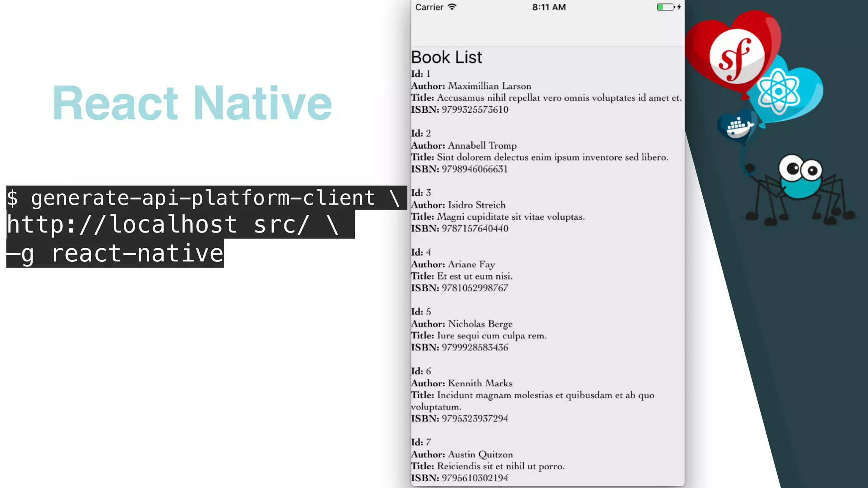Select the Id: 4 row
This screenshot has height=488, width=868.
421,252
